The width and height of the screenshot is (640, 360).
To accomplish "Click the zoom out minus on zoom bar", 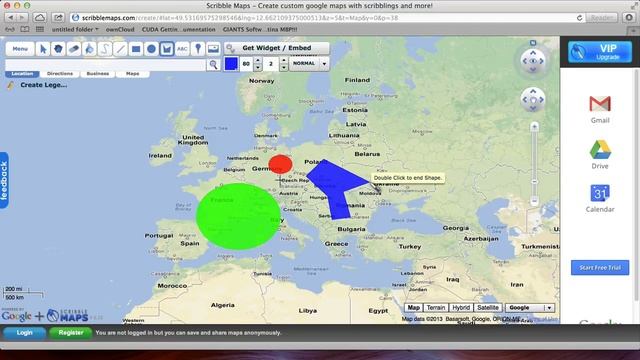I will [x=534, y=200].
